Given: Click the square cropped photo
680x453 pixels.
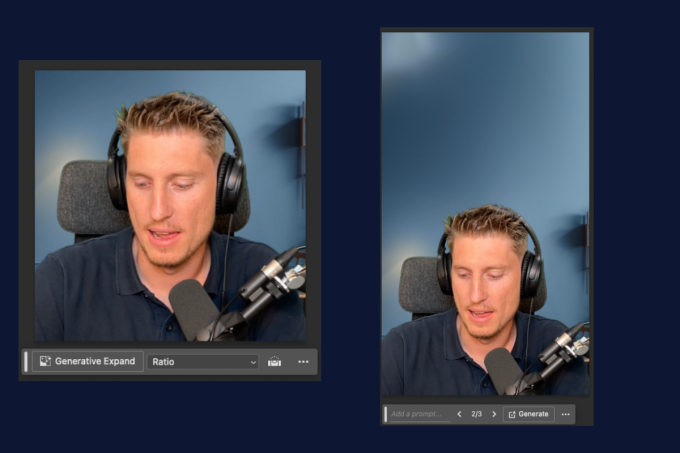Looking at the screenshot, I should 170,205.
